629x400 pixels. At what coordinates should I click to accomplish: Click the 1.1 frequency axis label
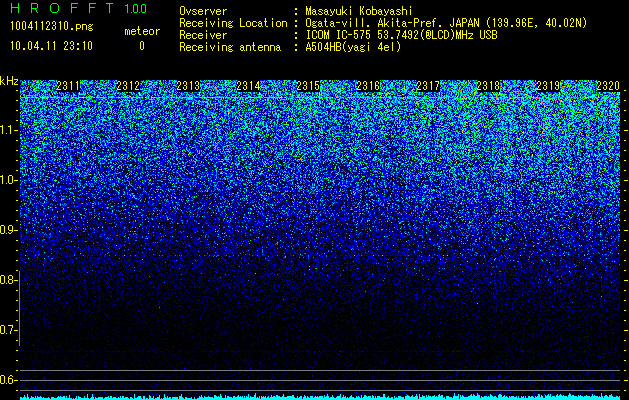tap(9, 130)
